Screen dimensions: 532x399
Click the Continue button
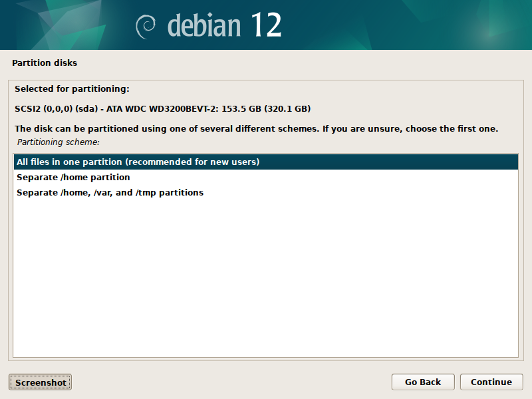[x=491, y=382]
